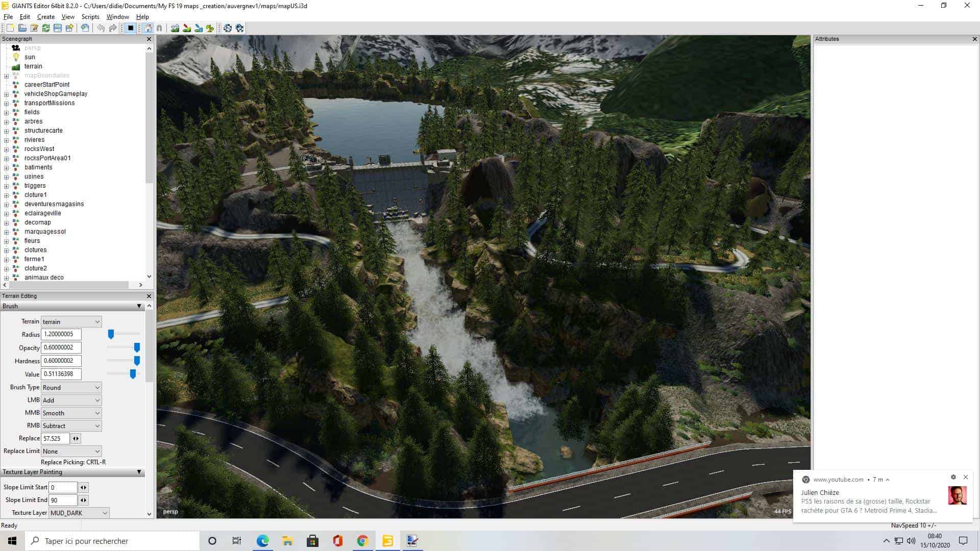Image resolution: width=980 pixels, height=551 pixels.
Task: Collapse the Brush section header
Action: coord(139,306)
